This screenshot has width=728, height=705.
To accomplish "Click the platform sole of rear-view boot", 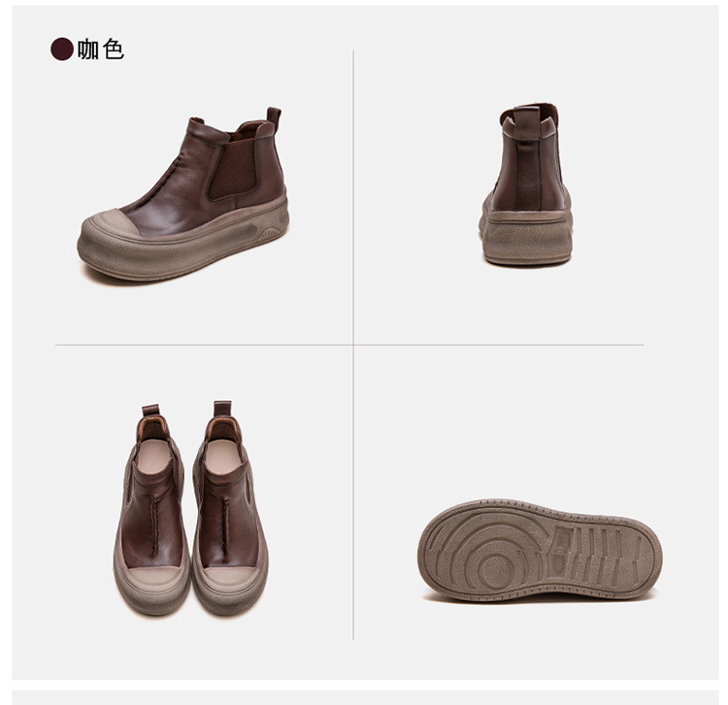I will tap(525, 238).
